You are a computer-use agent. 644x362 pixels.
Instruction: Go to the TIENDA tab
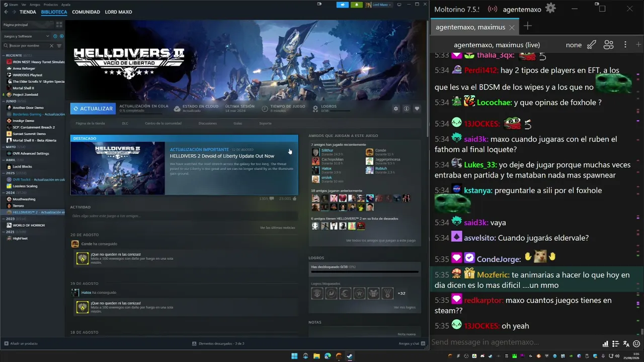[28, 12]
